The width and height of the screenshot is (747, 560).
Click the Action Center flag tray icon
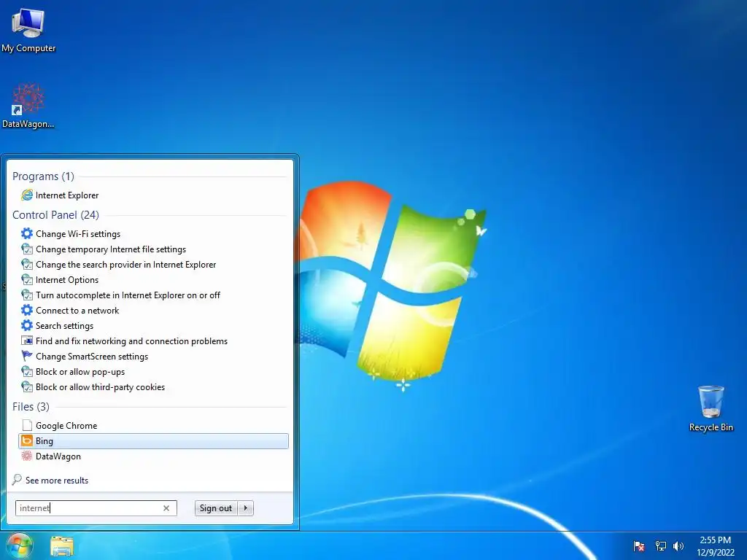click(x=638, y=545)
